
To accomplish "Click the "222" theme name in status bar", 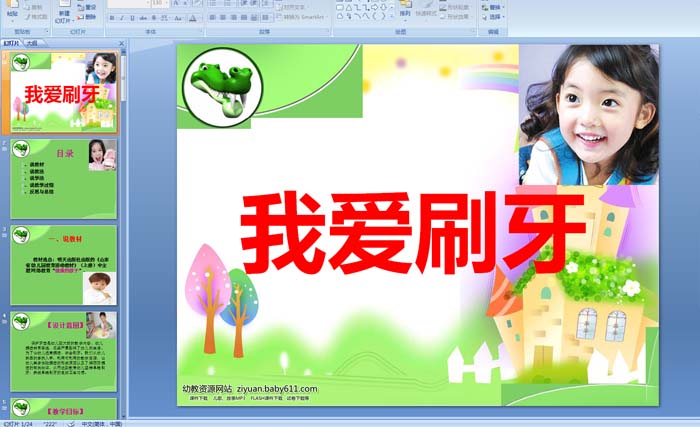I will click(x=50, y=424).
